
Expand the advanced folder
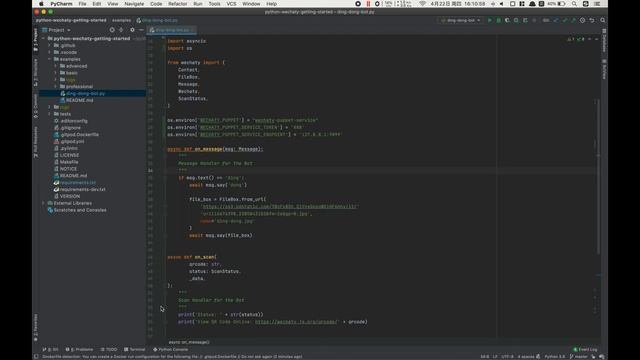[56, 66]
